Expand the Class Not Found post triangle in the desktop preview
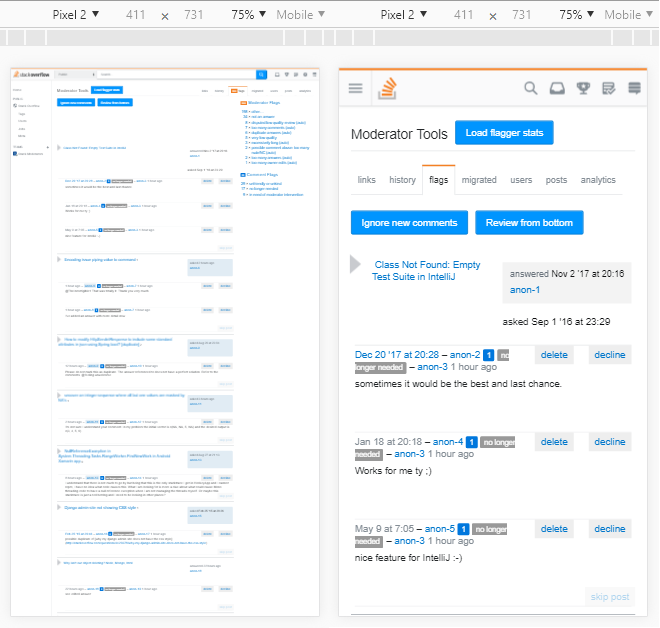Image resolution: width=660 pixels, height=628 pixels. click(x=59, y=148)
